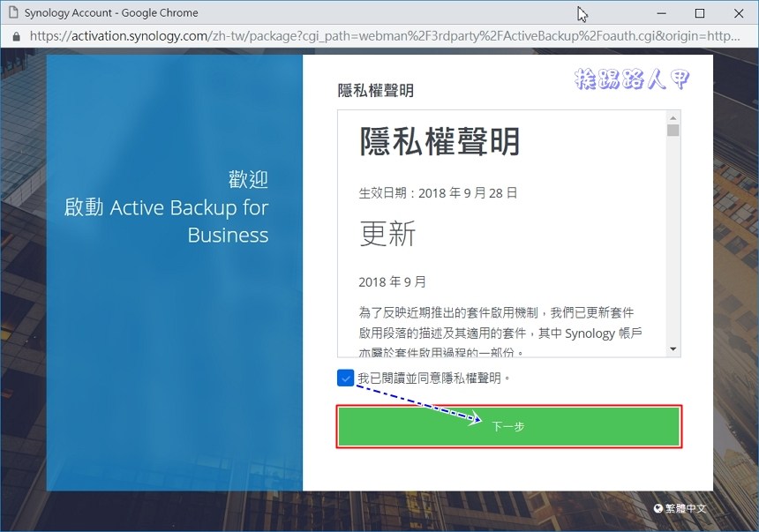
Task: Click the 生效日期：2018 年 9 月 28 日 text
Action: [438, 193]
